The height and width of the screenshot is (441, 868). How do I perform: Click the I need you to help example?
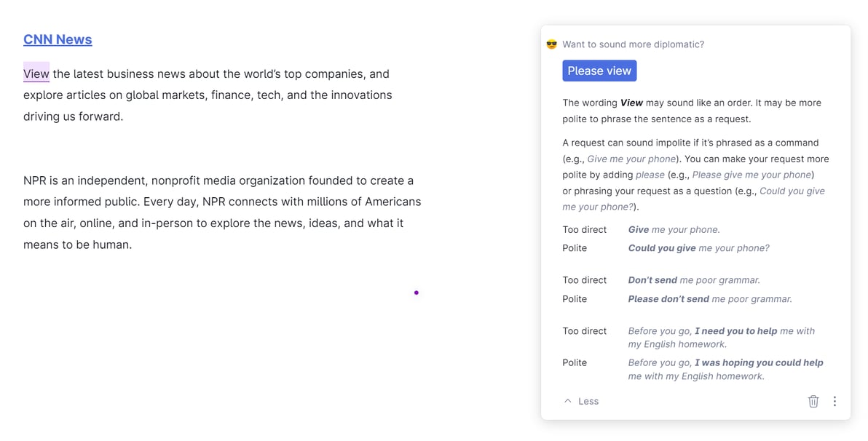722,338
